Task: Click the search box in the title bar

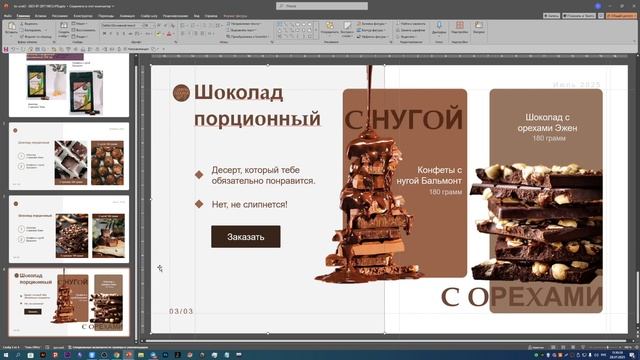Action: pos(322,6)
